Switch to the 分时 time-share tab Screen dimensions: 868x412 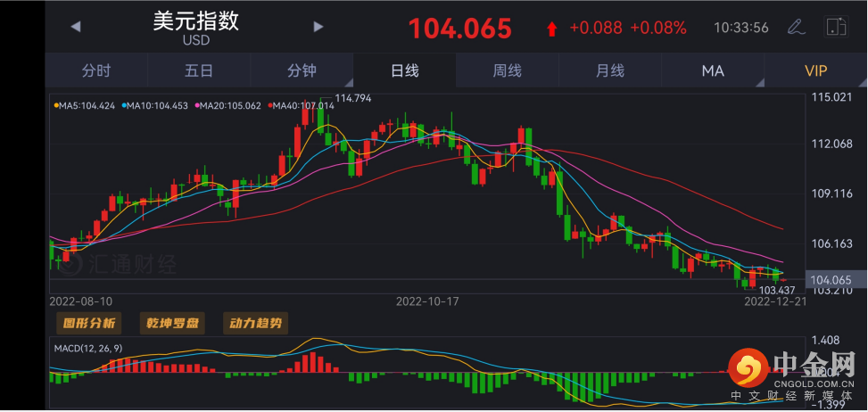tap(96, 70)
